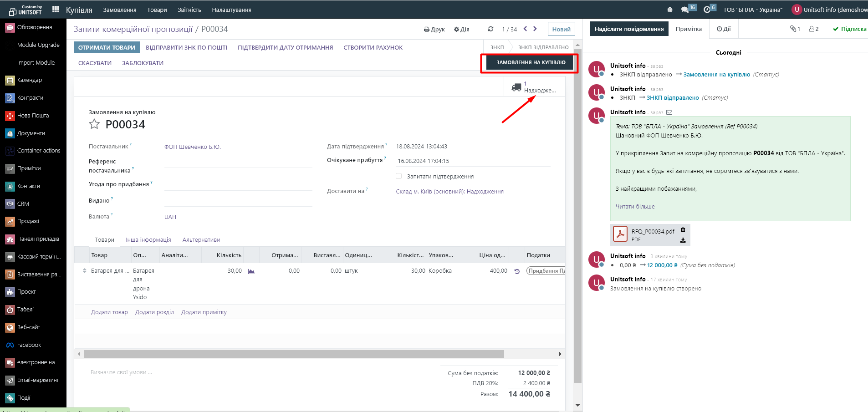This screenshot has height=412, width=868.
Task: Enable the Запитати підтвердження checkbox
Action: click(399, 176)
